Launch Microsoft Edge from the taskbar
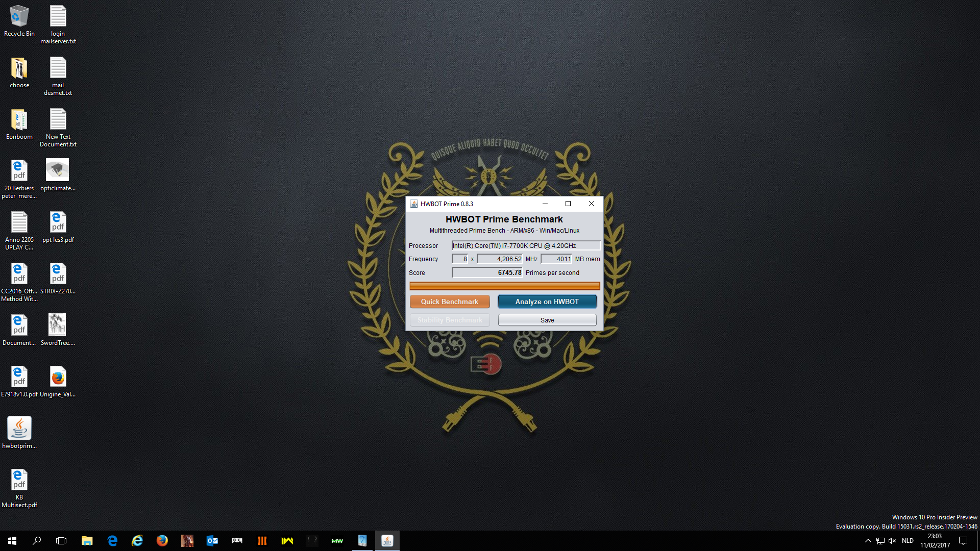980x551 pixels. coord(112,541)
